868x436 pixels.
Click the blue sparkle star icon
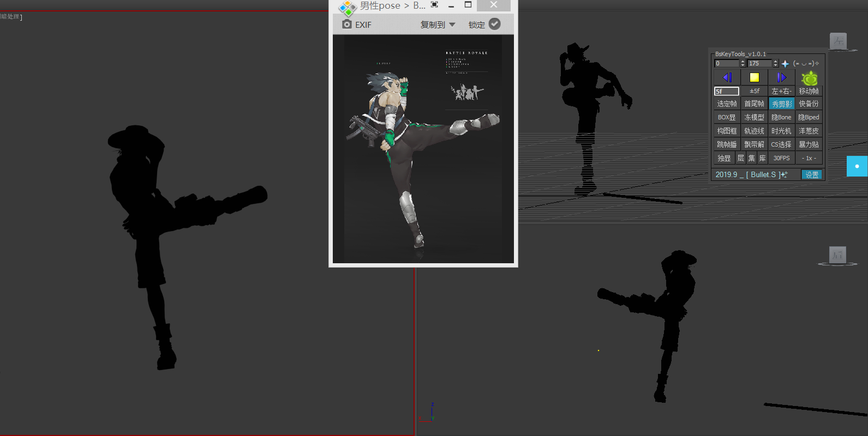(785, 64)
